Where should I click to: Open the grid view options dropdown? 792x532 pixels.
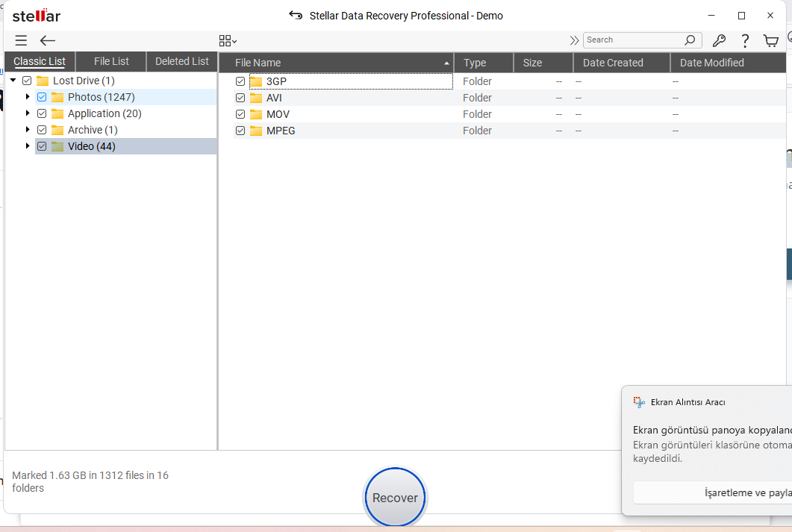coord(228,41)
